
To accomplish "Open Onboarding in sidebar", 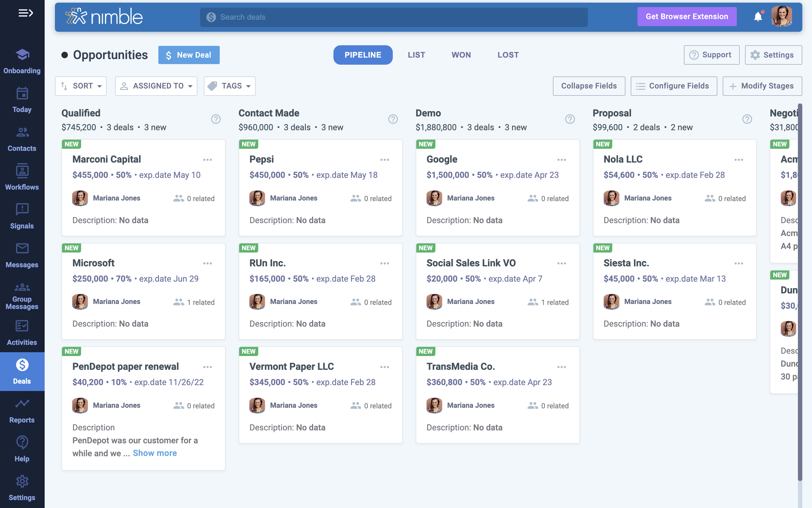I will pos(22,61).
